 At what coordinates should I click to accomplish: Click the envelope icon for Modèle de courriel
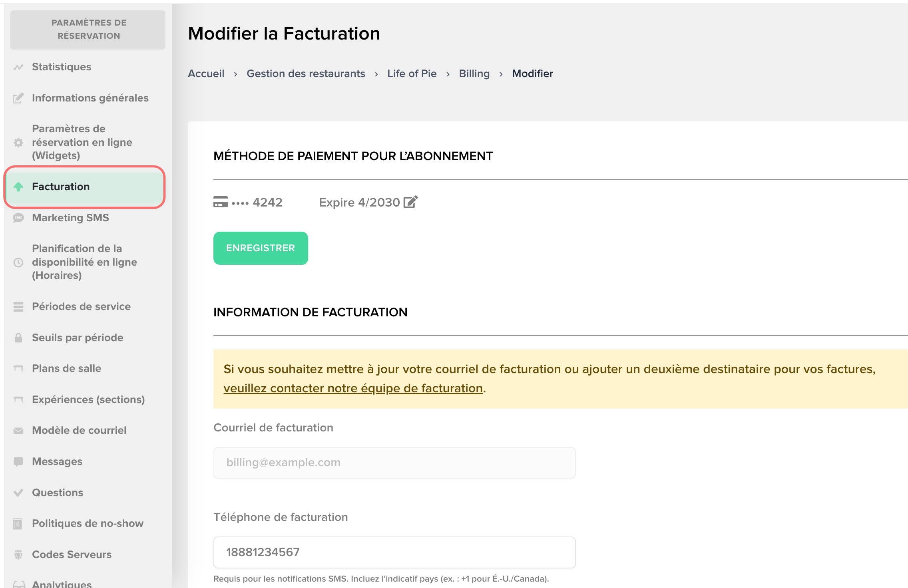click(x=18, y=431)
